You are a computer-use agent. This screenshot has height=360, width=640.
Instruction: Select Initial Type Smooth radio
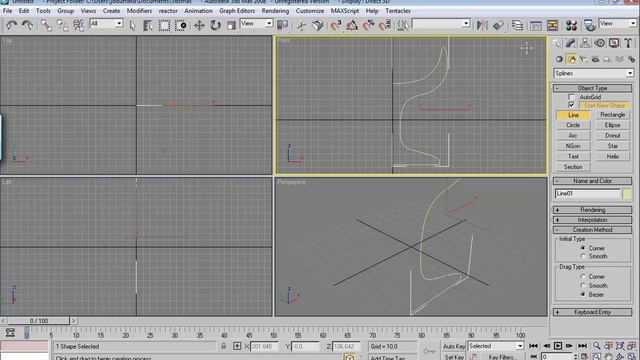(583, 256)
